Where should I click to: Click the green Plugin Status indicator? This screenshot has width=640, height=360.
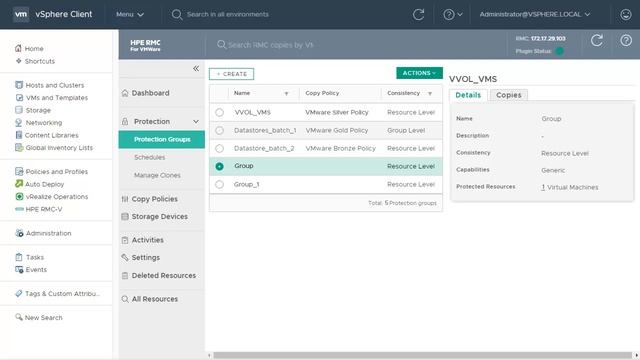[x=560, y=51]
